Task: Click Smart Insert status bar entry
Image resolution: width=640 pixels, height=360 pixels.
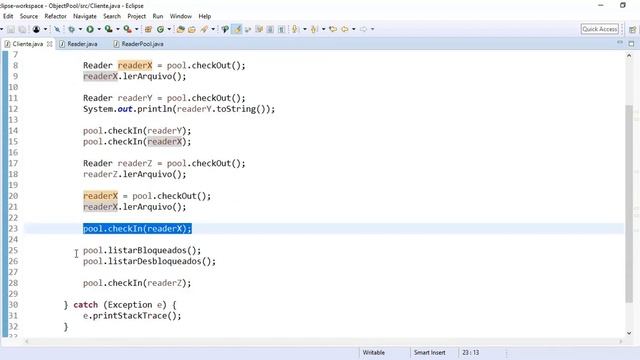Action: [429, 352]
